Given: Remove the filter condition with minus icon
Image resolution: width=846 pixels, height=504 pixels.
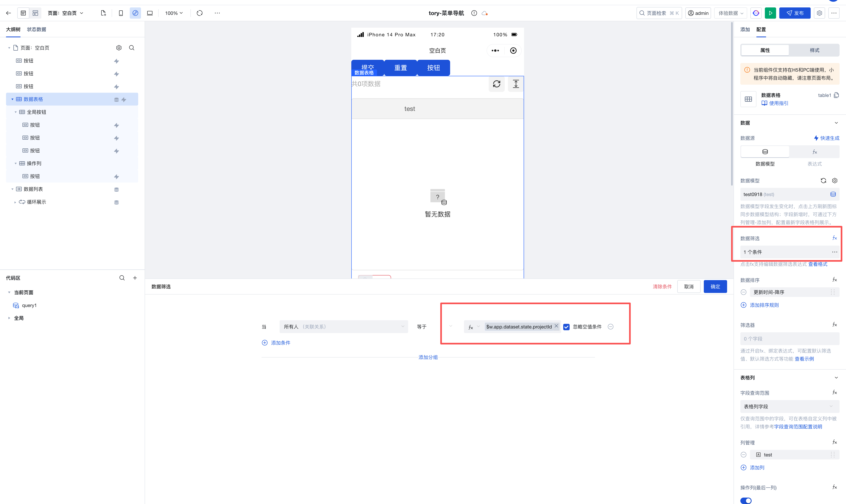Looking at the screenshot, I should (x=610, y=327).
